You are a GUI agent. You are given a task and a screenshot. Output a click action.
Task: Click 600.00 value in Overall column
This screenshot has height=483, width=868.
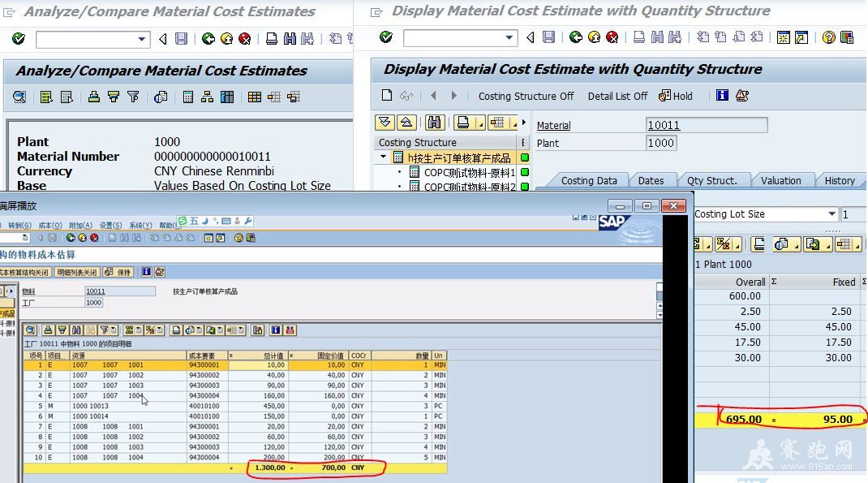click(x=745, y=295)
